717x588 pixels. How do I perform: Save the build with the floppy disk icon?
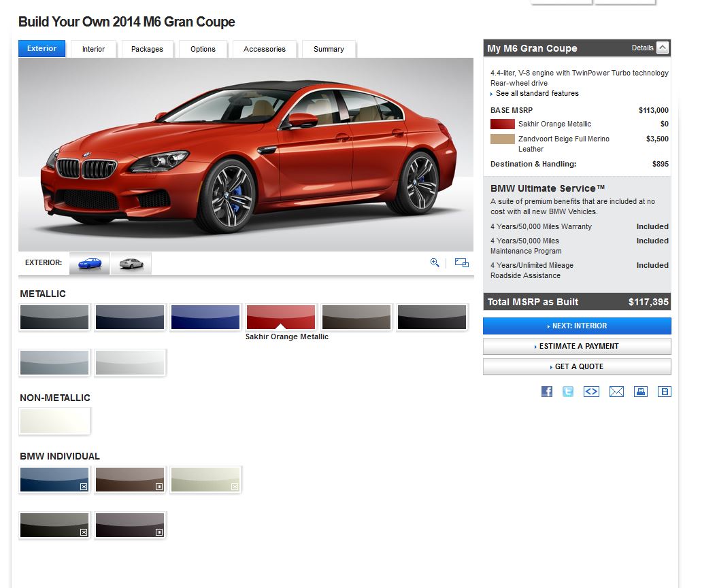665,392
